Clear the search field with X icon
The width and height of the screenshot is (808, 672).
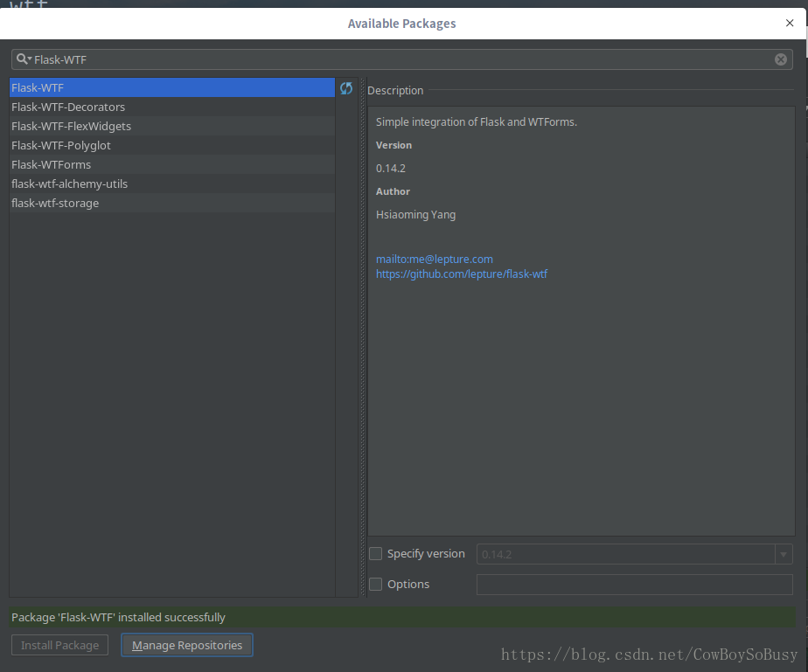[x=780, y=59]
